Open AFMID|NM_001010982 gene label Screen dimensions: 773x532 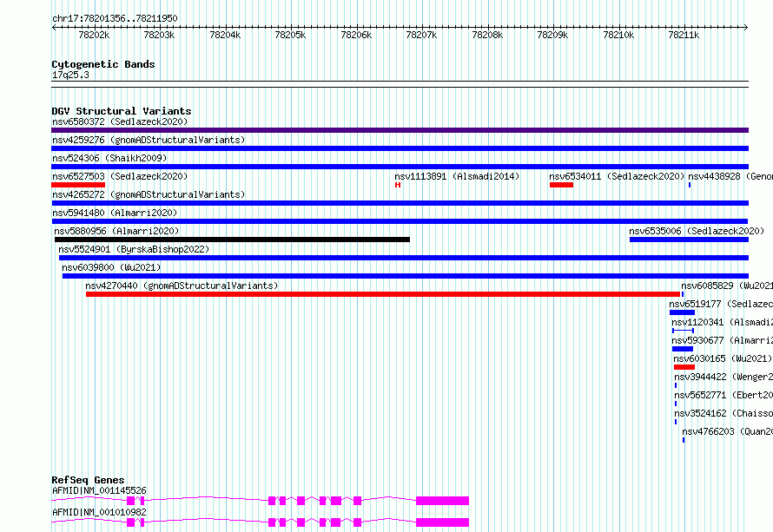(99, 512)
